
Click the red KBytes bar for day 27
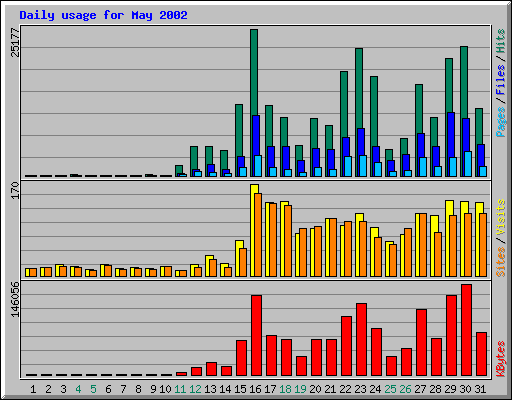click(x=421, y=343)
